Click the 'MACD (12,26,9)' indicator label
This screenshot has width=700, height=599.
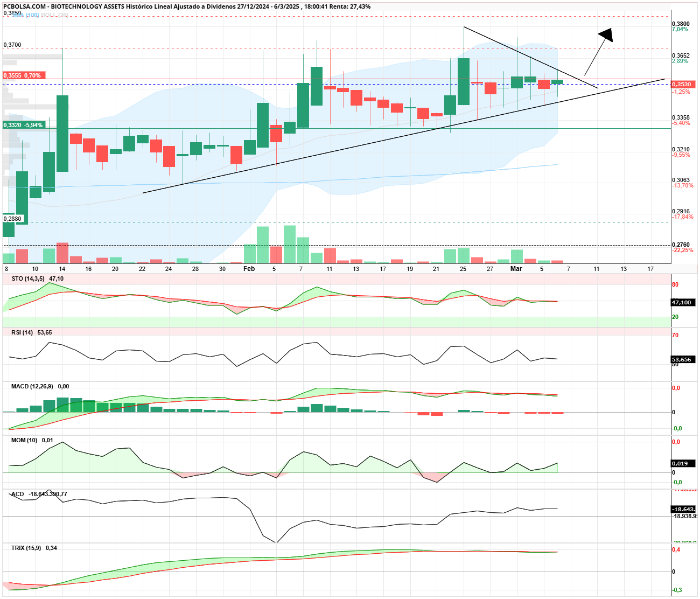point(32,386)
